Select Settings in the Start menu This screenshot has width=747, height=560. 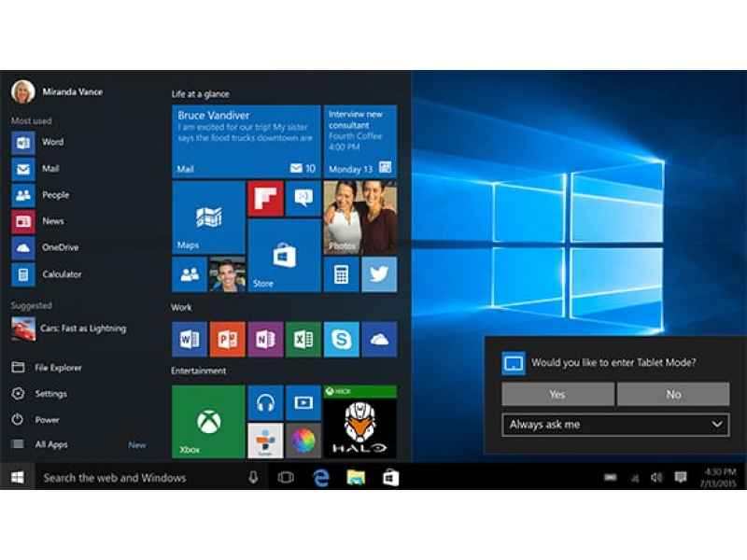tap(50, 394)
